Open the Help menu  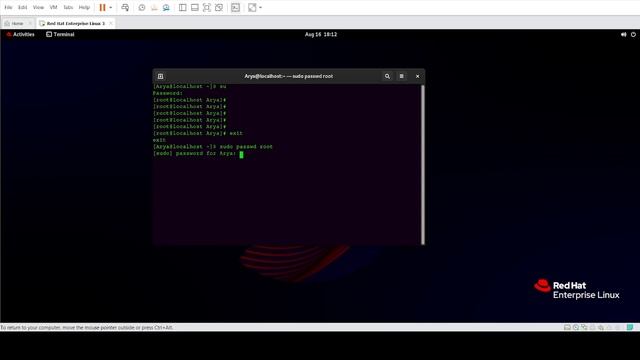[x=84, y=7]
